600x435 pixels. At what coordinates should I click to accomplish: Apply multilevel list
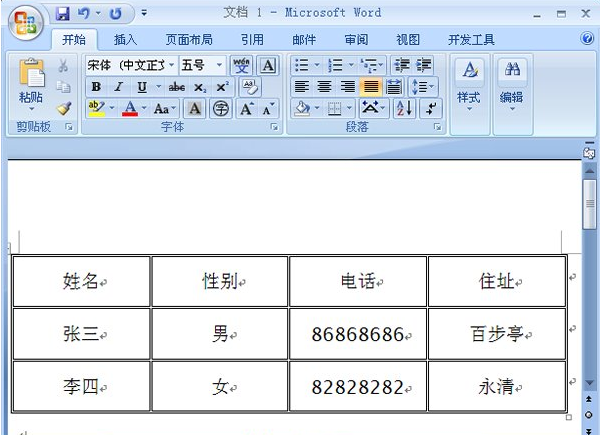369,65
